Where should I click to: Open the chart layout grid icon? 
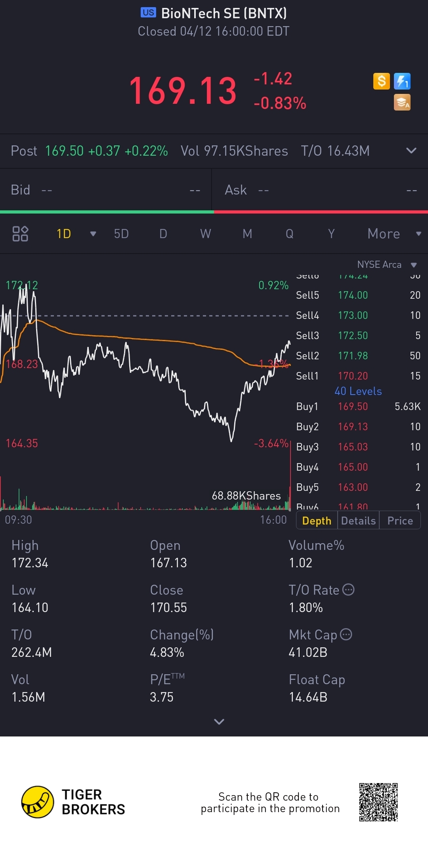[20, 234]
